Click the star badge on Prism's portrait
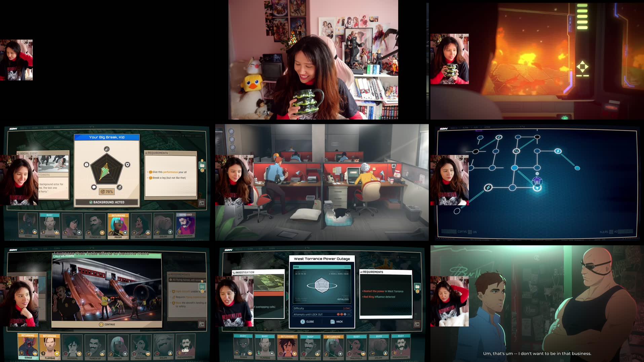This screenshot has width=644, height=362. click(125, 233)
